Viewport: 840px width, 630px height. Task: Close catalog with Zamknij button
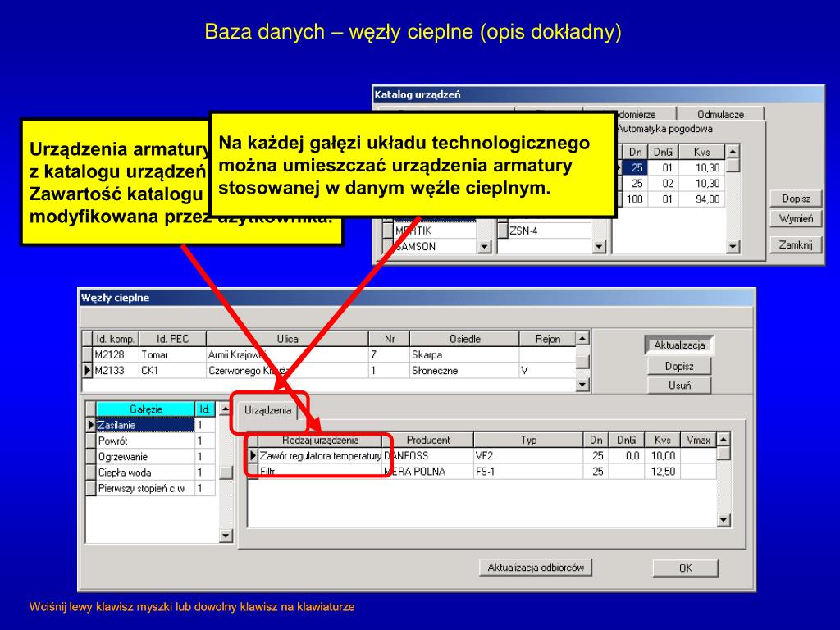(x=796, y=244)
